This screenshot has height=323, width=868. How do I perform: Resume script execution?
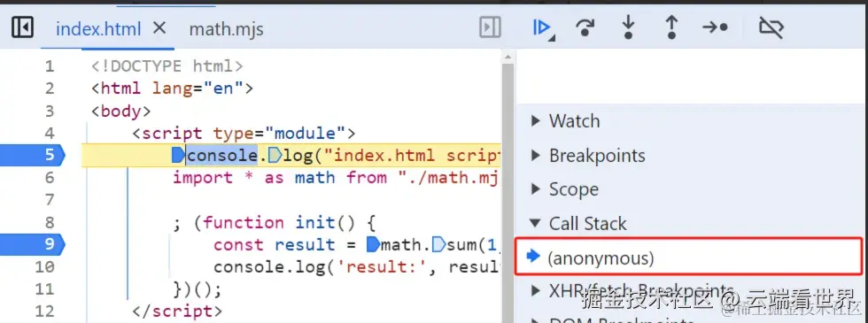coord(542,27)
